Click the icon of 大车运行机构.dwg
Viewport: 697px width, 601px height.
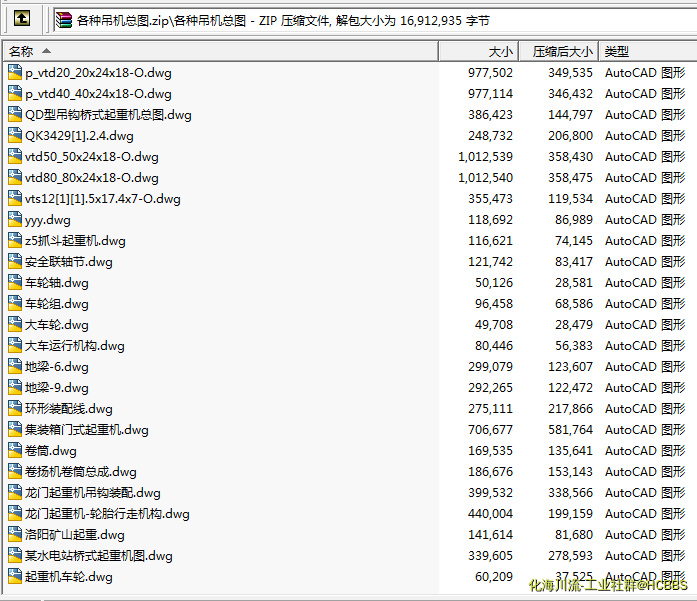tap(15, 345)
